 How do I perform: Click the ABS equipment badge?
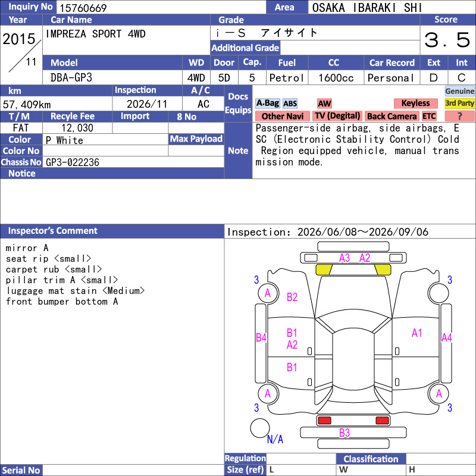290,104
